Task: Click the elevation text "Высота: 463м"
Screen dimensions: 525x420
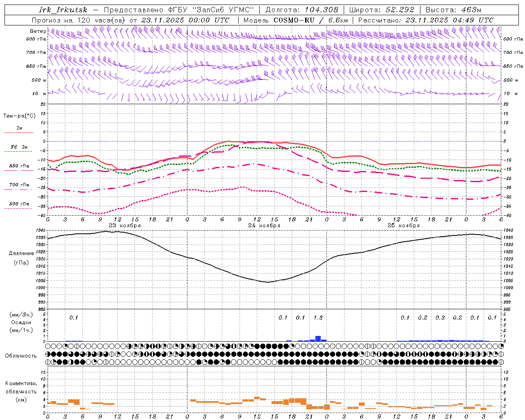Action: (453, 10)
